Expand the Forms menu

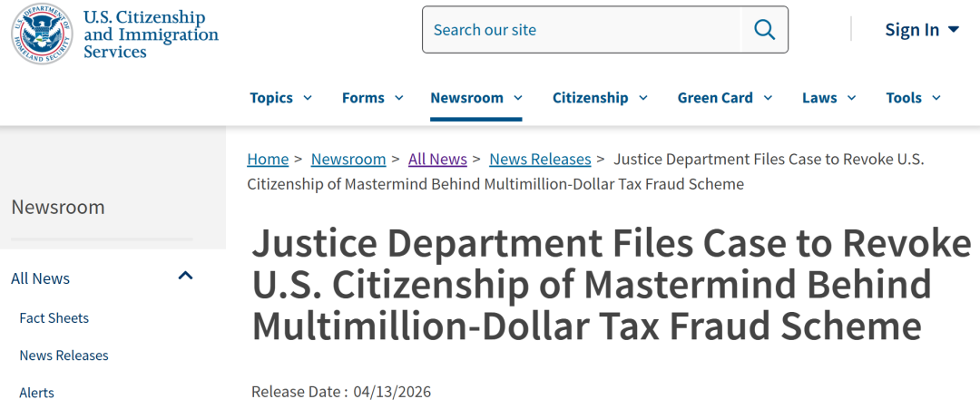click(373, 98)
